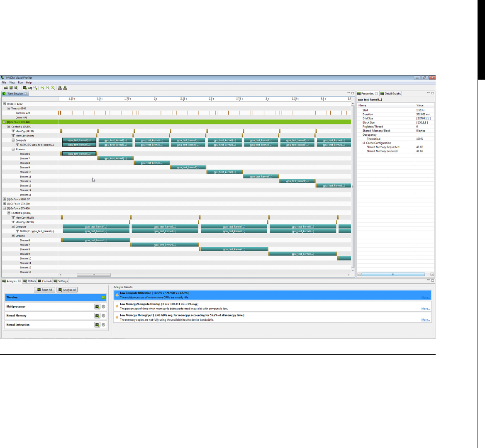Viewport: 485px width, 448px height.
Task: Open the Run menu
Action: (20, 83)
